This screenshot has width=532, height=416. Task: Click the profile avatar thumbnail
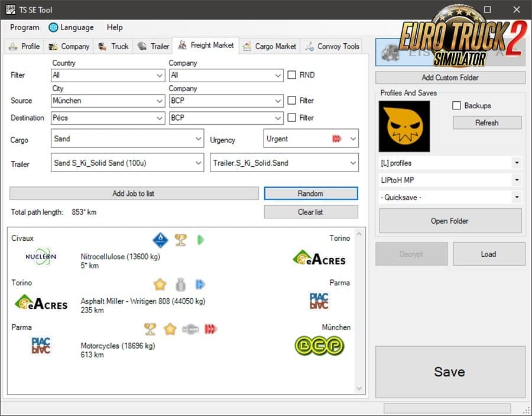tap(404, 126)
